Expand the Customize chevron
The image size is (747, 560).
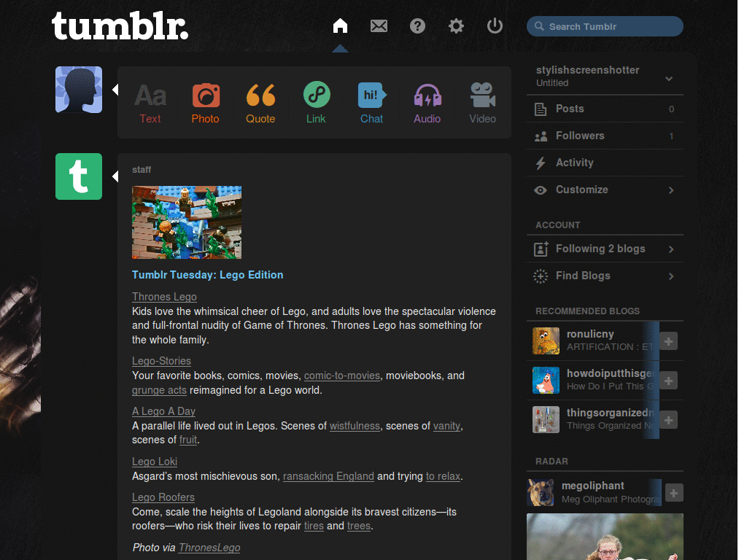pyautogui.click(x=671, y=190)
